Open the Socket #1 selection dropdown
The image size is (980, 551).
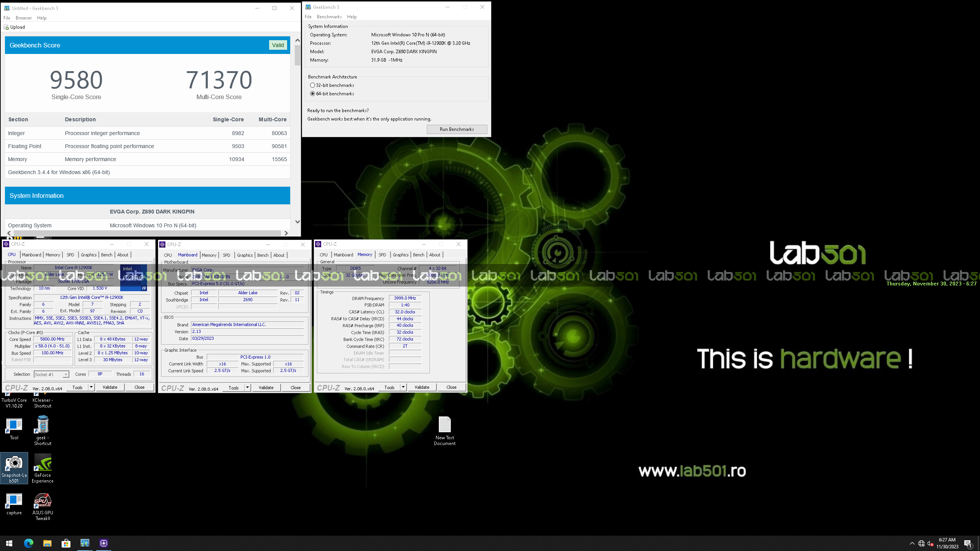point(51,374)
